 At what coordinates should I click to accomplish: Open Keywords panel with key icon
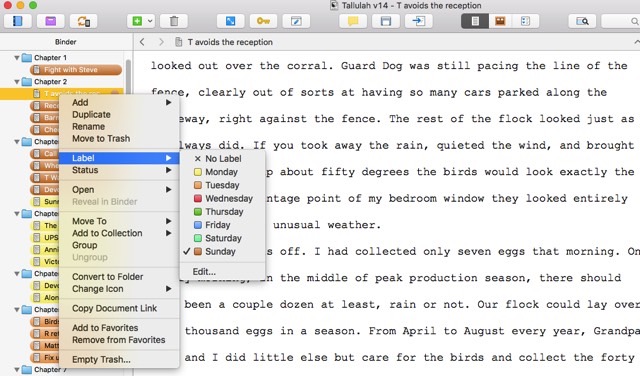(x=263, y=21)
